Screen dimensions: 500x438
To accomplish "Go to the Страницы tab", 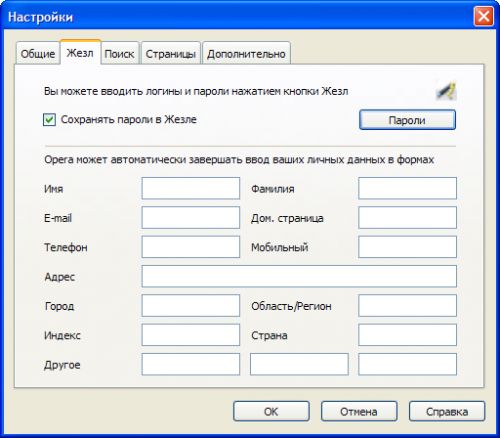I will tap(171, 53).
